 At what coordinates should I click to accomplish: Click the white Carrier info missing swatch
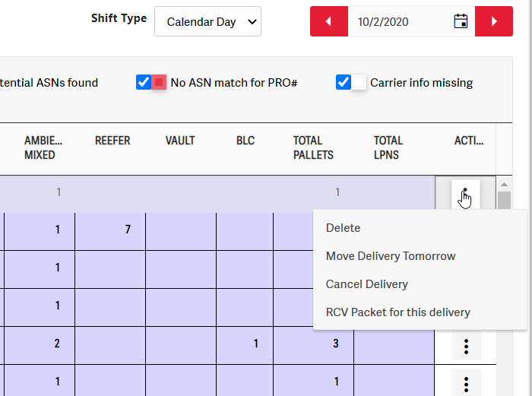pos(359,82)
